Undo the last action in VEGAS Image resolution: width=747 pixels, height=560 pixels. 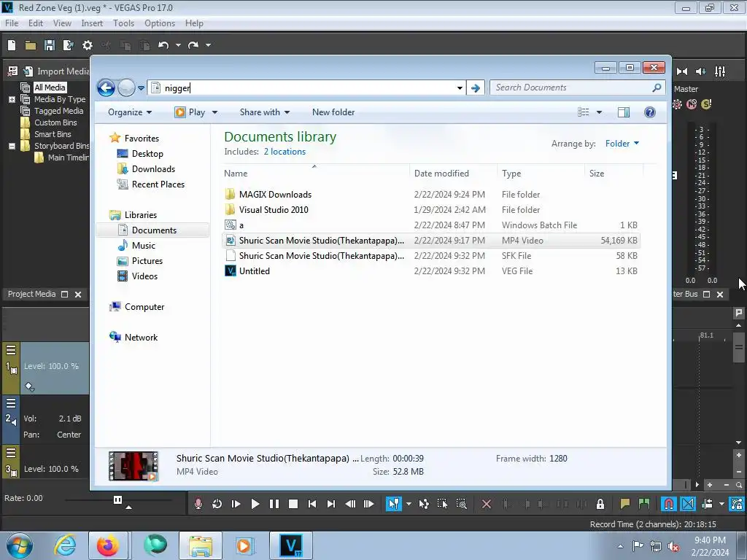(x=163, y=45)
